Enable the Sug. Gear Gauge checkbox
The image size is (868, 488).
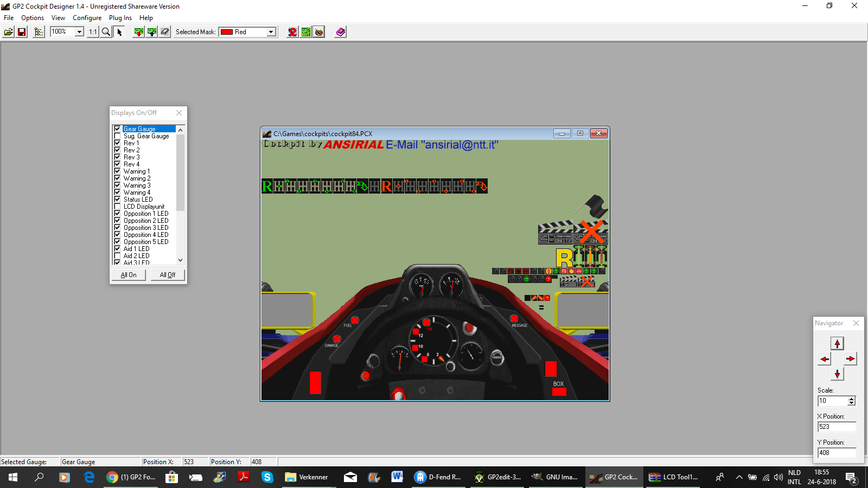click(117, 136)
